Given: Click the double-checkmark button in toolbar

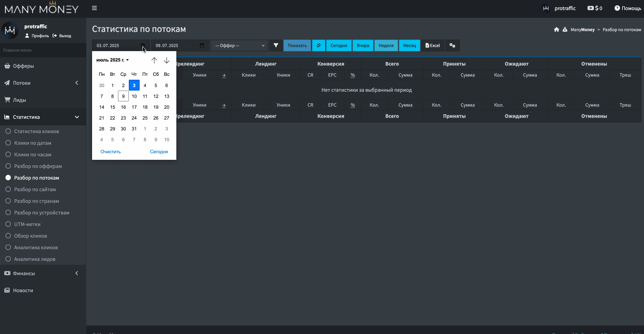Looking at the screenshot, I should [x=319, y=46].
